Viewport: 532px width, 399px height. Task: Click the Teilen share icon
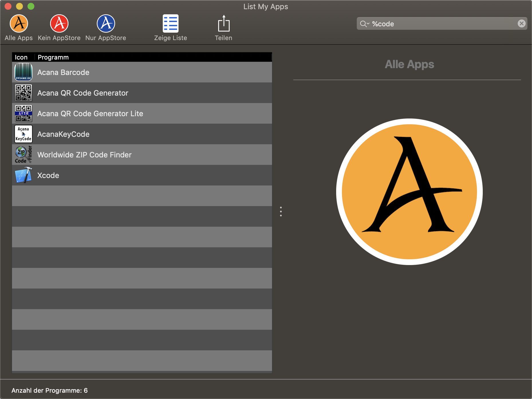pyautogui.click(x=224, y=23)
